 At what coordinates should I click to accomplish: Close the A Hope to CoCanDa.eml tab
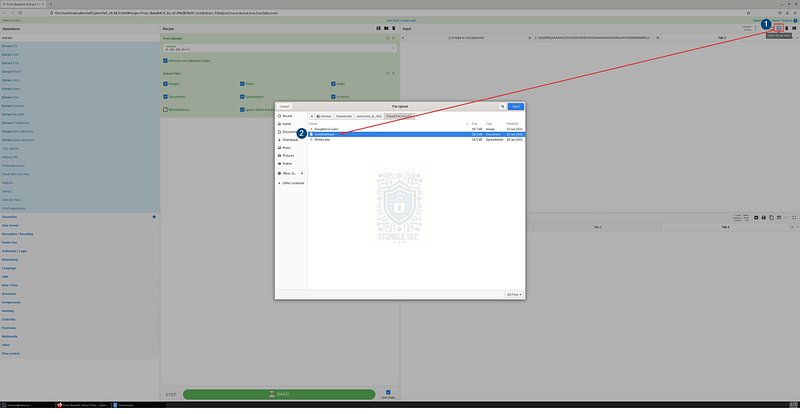(x=529, y=38)
